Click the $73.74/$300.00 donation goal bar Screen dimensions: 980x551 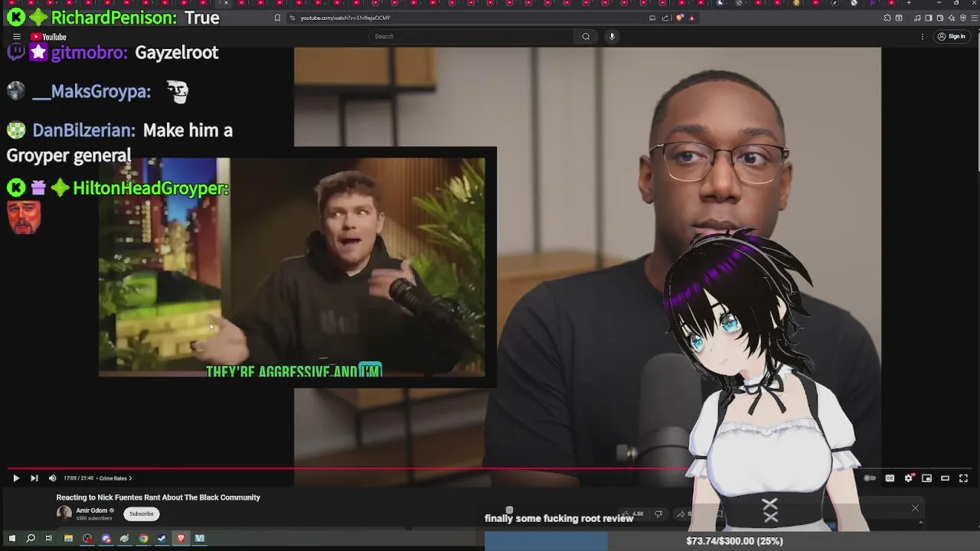pyautogui.click(x=733, y=541)
